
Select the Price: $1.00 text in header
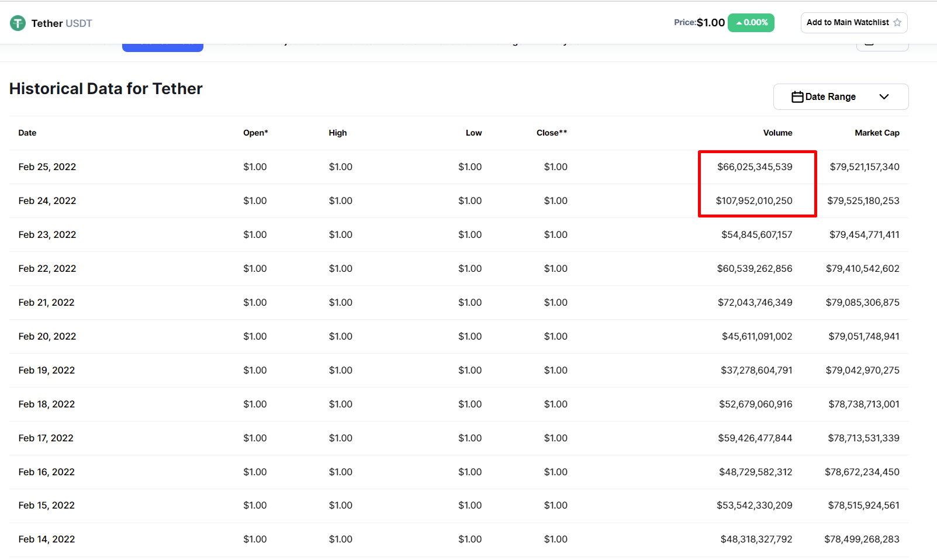[x=699, y=23]
